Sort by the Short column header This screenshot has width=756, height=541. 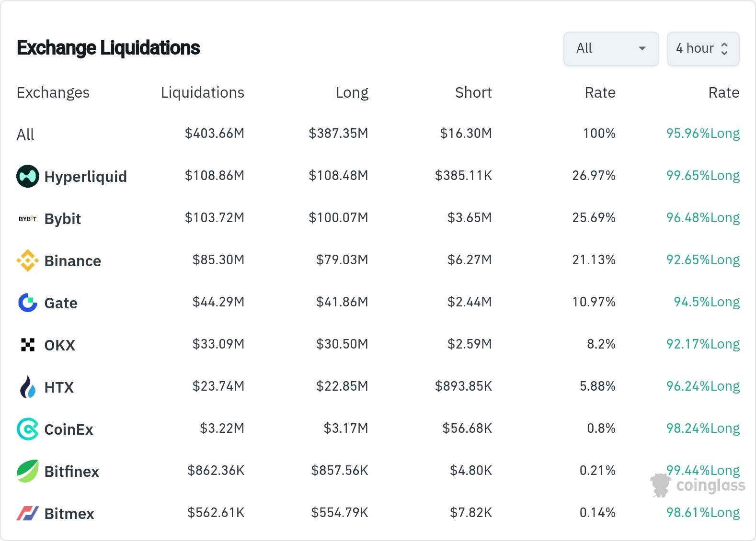pyautogui.click(x=473, y=92)
